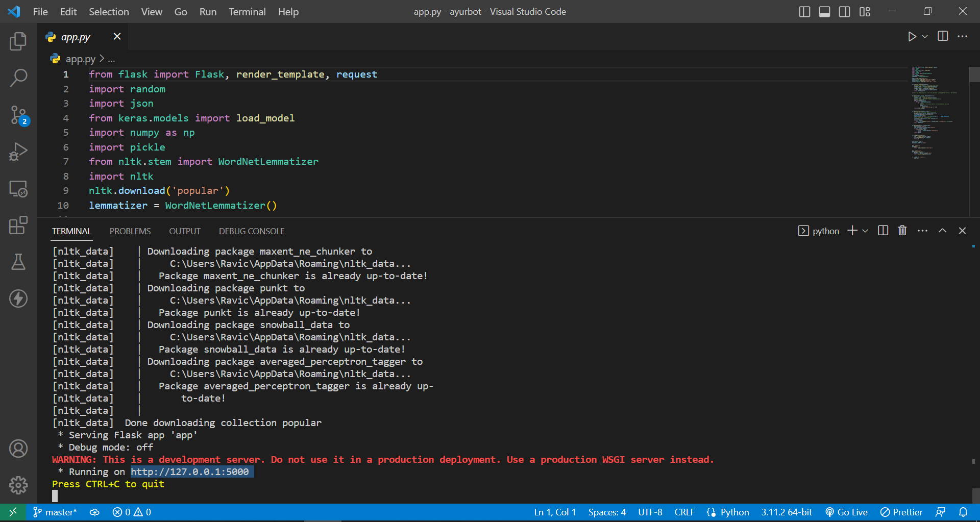Image resolution: width=980 pixels, height=522 pixels.
Task: Open the File menu
Action: (40, 11)
